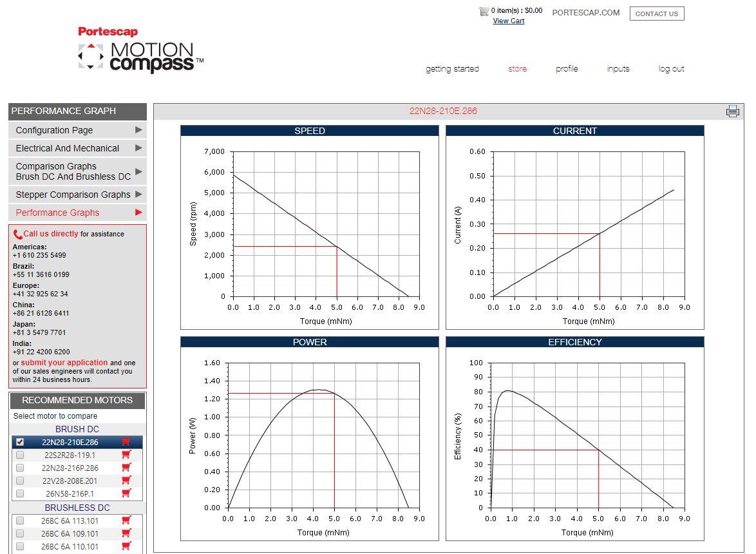Check the 22S2R28-119.1 motor checkbox
The image size is (756, 554).
tap(20, 455)
